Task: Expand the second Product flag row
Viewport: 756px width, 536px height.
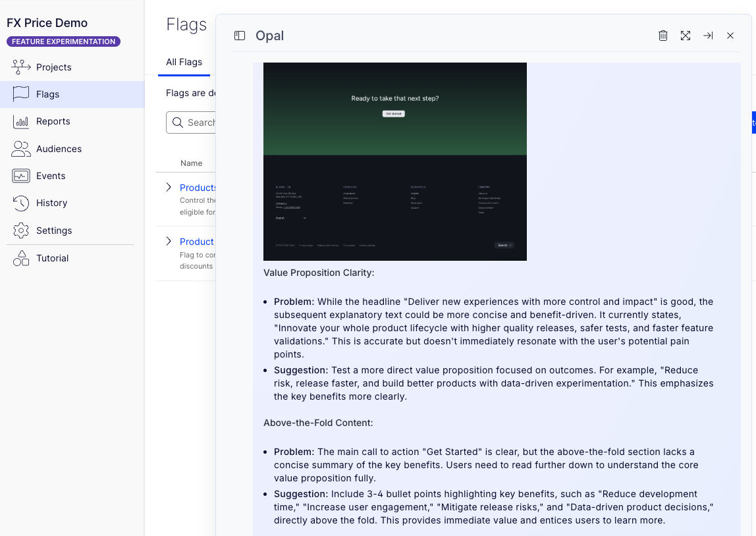Action: tap(169, 242)
